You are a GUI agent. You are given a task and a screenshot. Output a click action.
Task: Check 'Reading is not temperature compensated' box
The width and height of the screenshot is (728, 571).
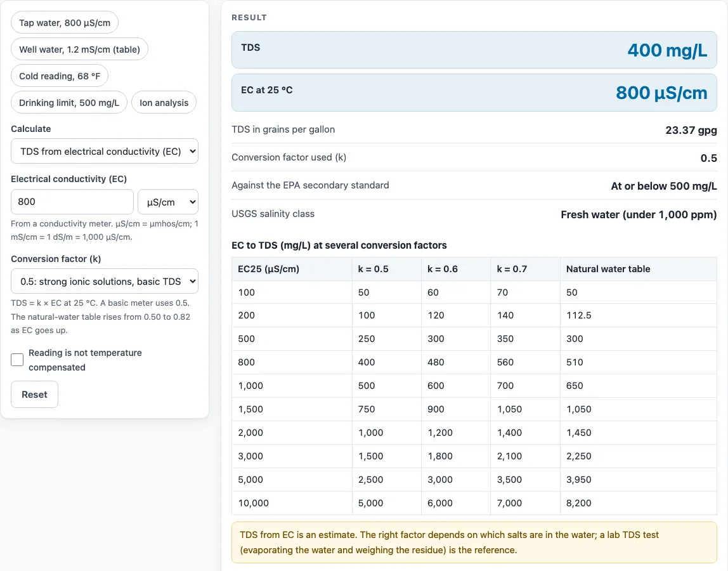pos(17,360)
